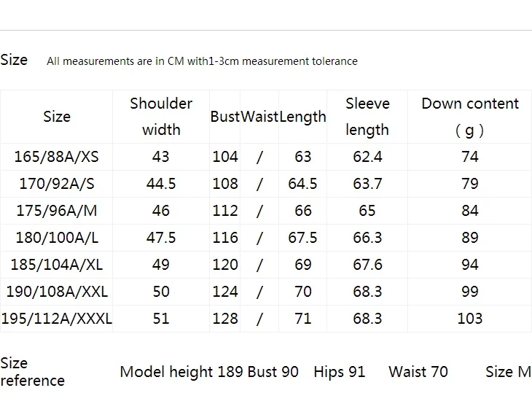Click the Bust column header
532x404 pixels.
pyautogui.click(x=225, y=117)
